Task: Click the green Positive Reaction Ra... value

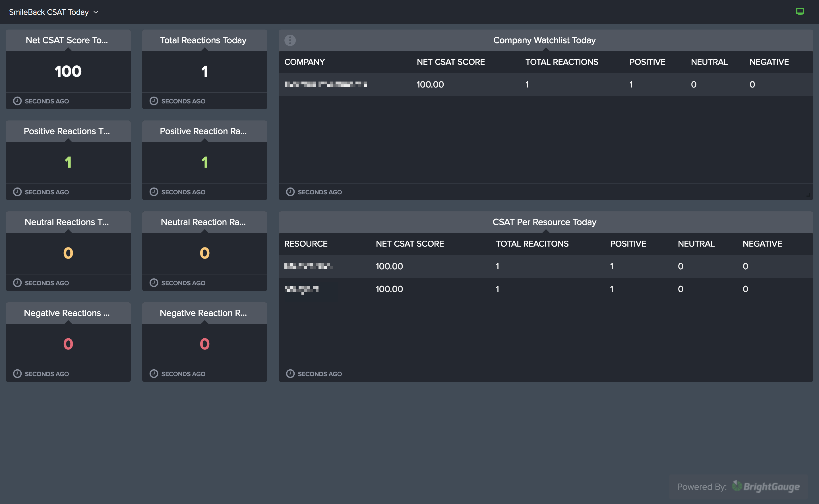Action: 204,162
